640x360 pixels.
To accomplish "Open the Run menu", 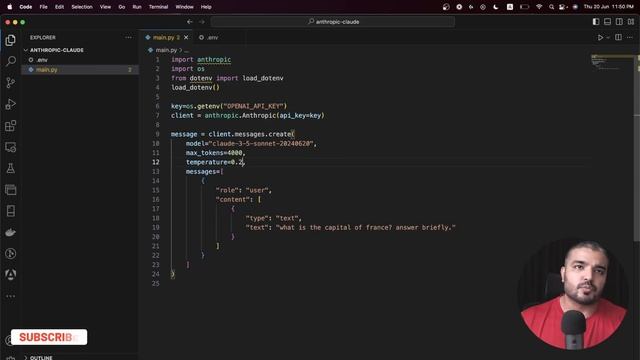I will (x=137, y=7).
